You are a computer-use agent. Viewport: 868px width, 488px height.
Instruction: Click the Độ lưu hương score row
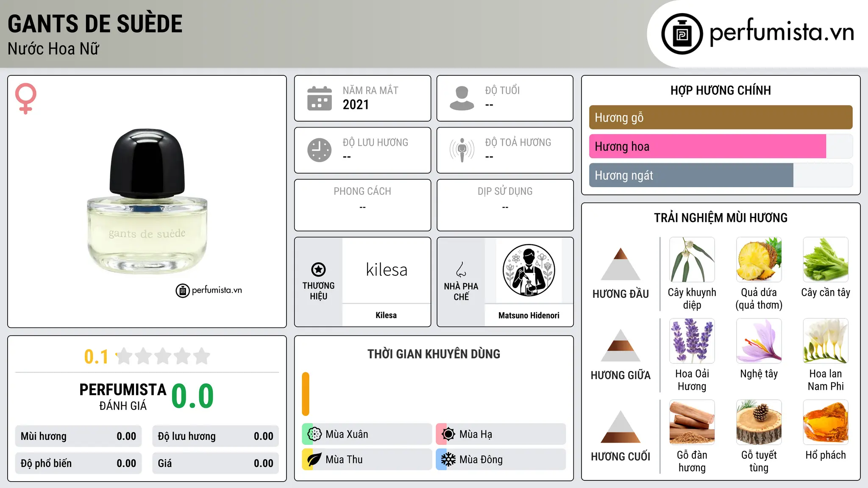(x=215, y=436)
